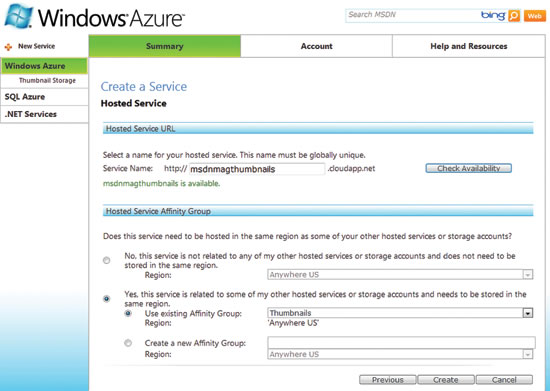Click the orange Web button
This screenshot has width=550, height=391.
point(534,16)
